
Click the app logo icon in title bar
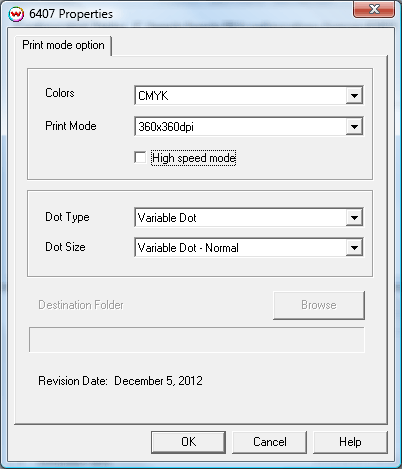coord(16,14)
